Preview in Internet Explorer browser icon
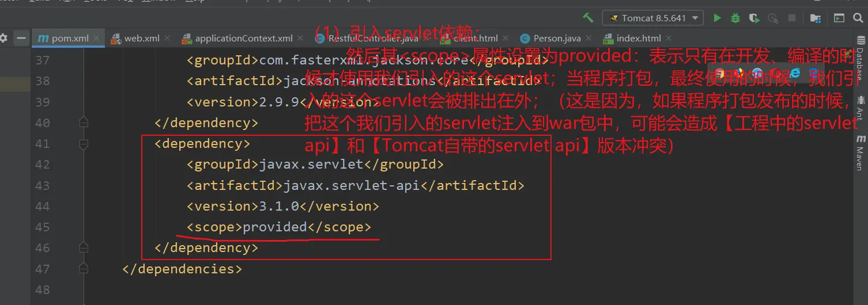 795,73
